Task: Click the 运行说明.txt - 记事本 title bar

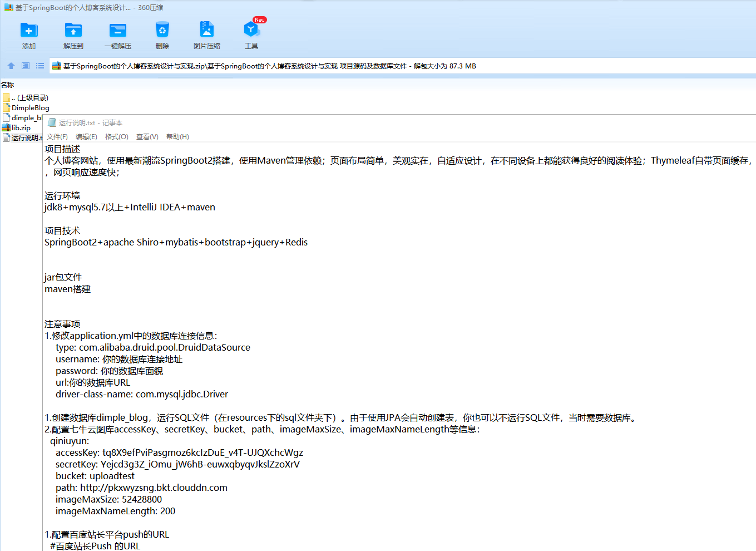Action: point(399,122)
